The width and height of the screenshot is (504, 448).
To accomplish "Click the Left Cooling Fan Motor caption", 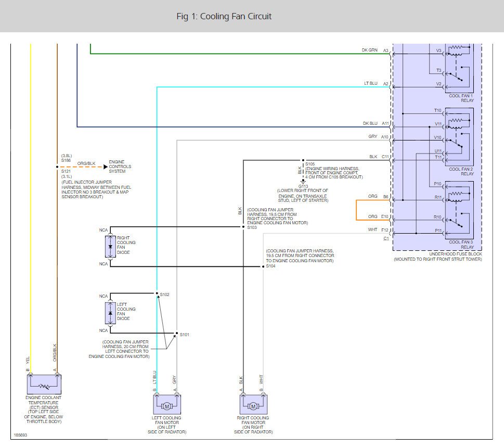I will pyautogui.click(x=167, y=425).
